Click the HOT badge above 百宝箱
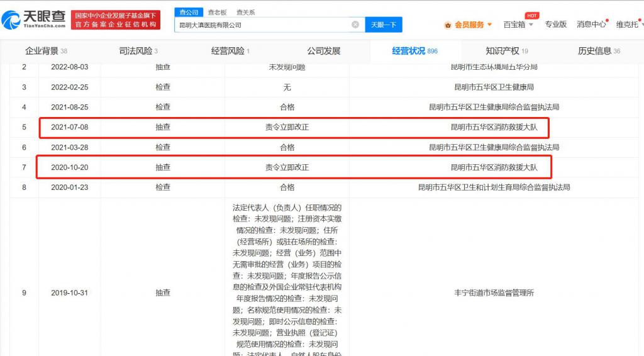The image size is (644, 356). pos(532,16)
